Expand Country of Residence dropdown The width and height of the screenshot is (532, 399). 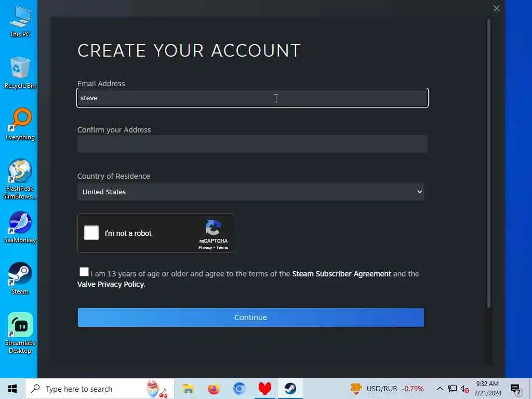pos(251,192)
